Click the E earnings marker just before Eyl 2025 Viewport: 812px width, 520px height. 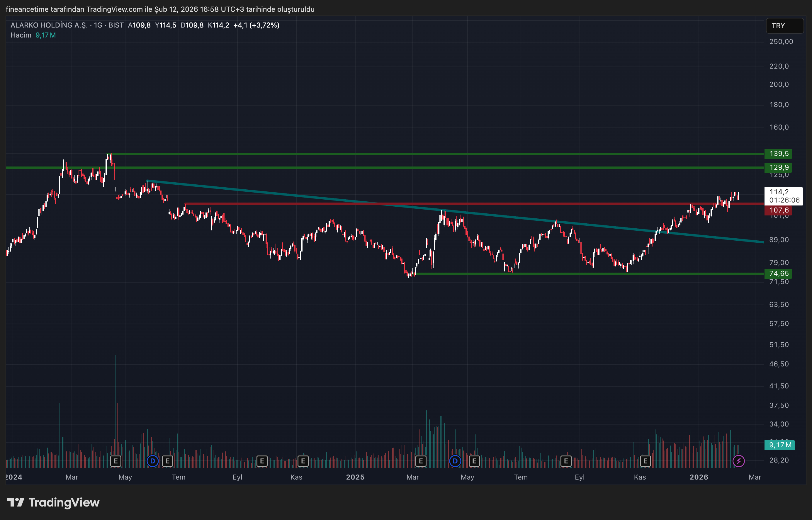566,461
